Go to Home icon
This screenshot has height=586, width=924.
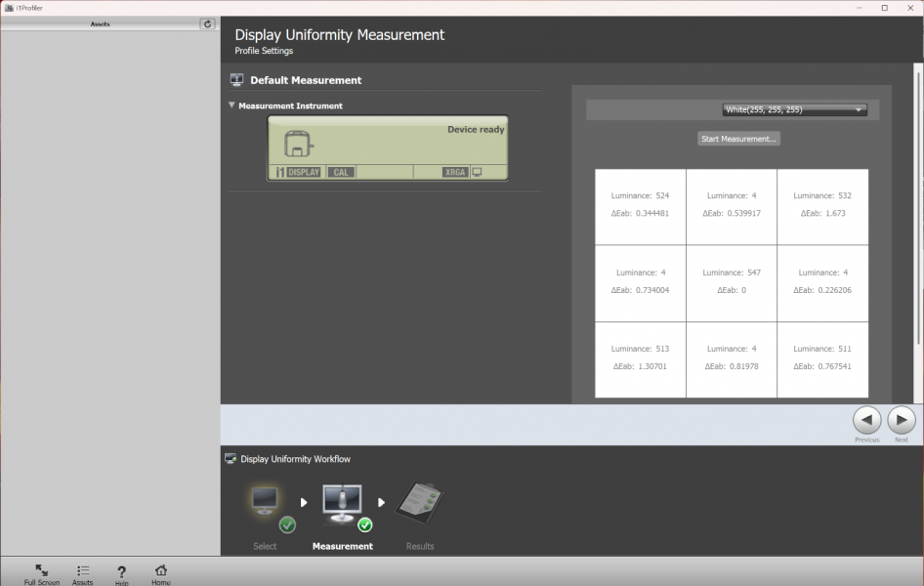point(161,570)
